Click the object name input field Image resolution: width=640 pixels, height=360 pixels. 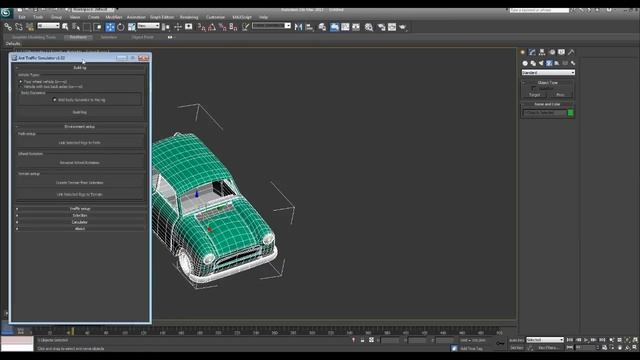[544, 113]
